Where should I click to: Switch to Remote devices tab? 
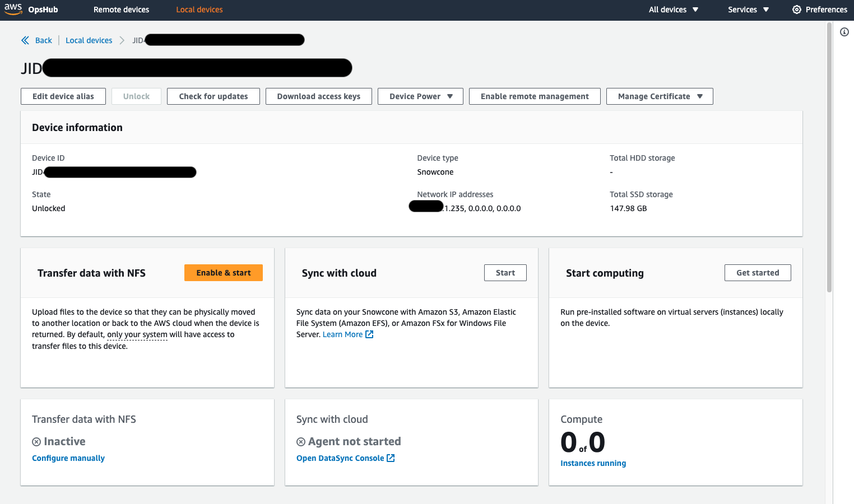click(121, 10)
